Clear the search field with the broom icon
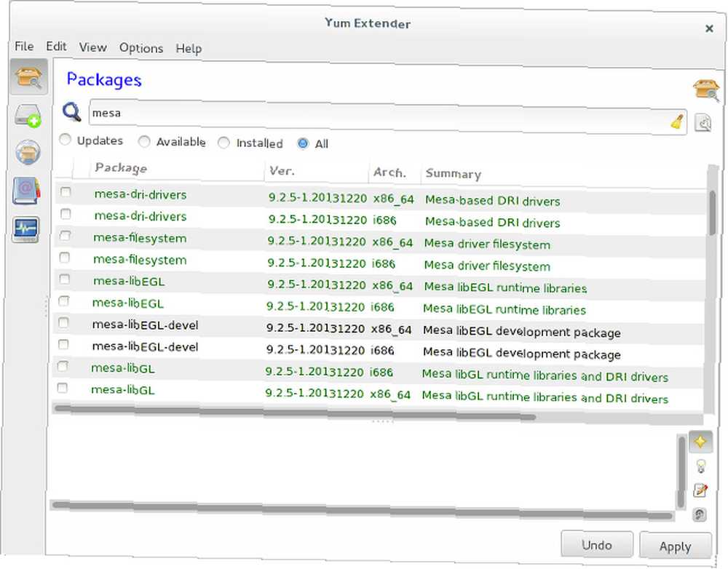The height and width of the screenshot is (569, 728). point(677,122)
